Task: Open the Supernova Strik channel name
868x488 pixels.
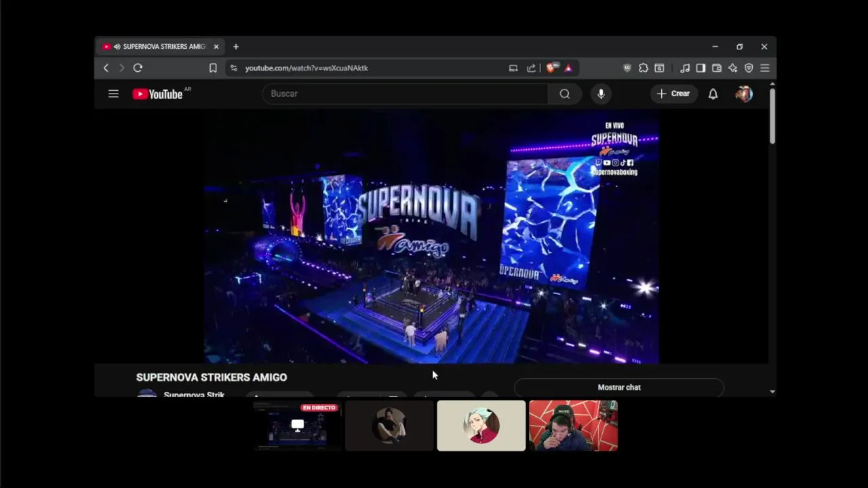Action: (x=194, y=394)
